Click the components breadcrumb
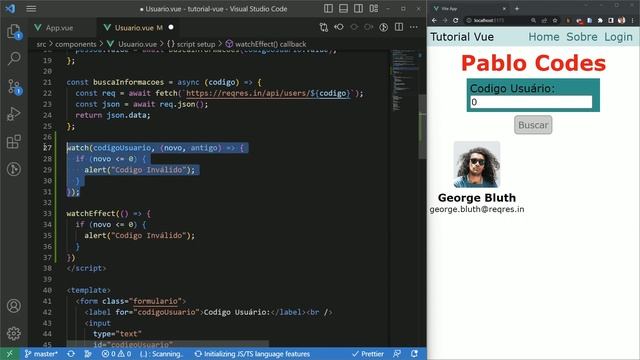The height and width of the screenshot is (360, 640). click(x=76, y=44)
